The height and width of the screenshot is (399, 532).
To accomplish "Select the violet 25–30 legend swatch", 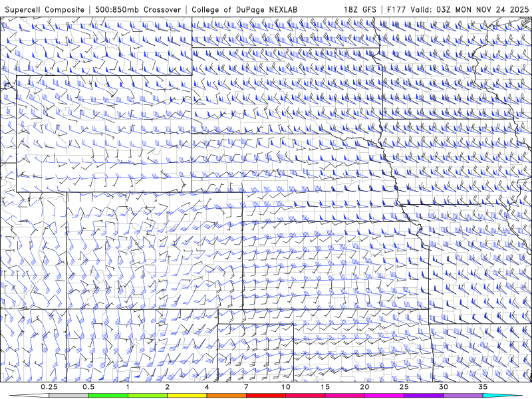I will 424,396.
